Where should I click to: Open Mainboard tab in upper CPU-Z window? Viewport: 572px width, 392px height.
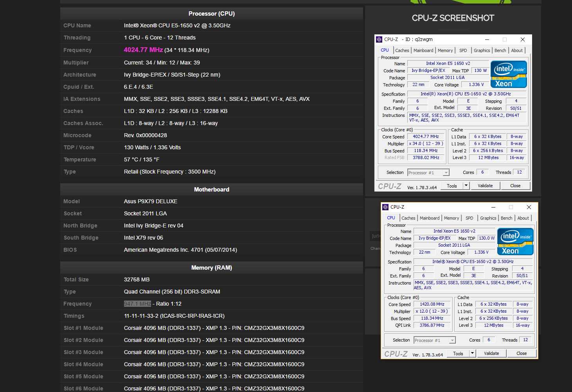pos(423,50)
